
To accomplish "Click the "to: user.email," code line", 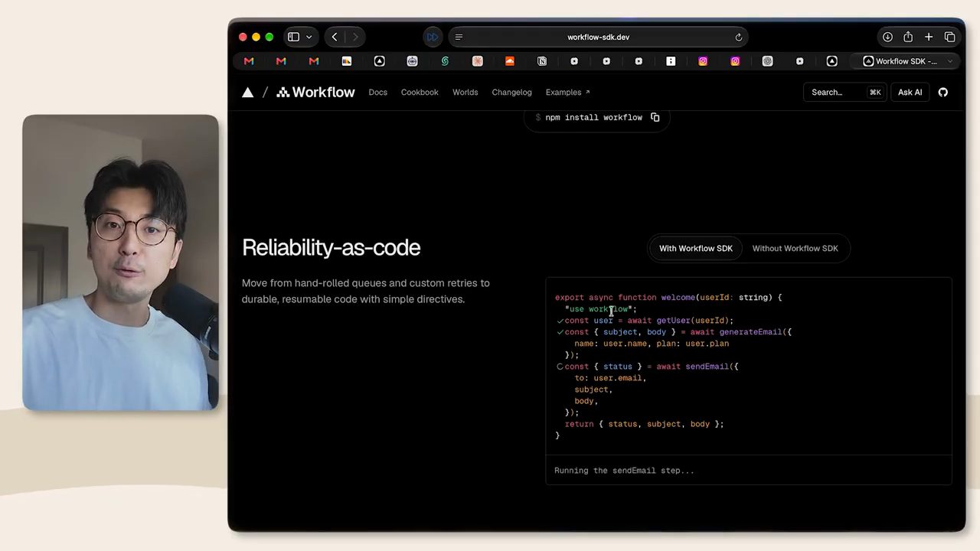I will pos(610,378).
